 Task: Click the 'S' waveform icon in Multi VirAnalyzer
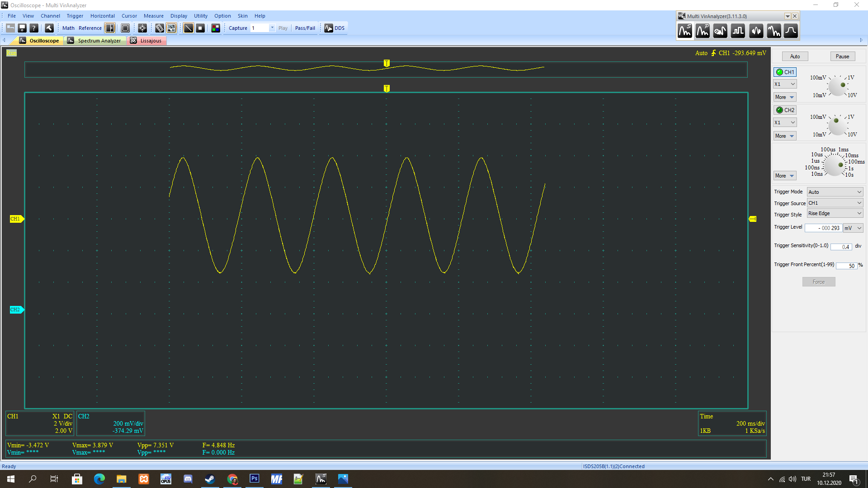point(685,31)
